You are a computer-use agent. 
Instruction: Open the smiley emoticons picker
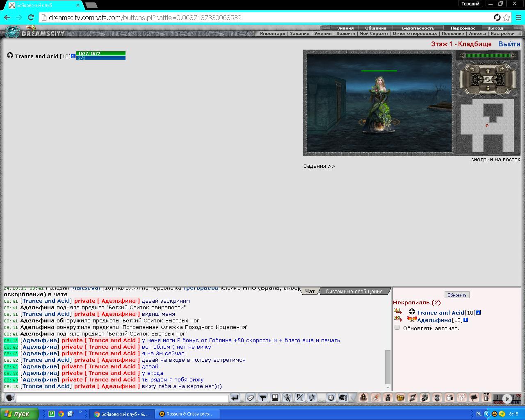coord(331,397)
